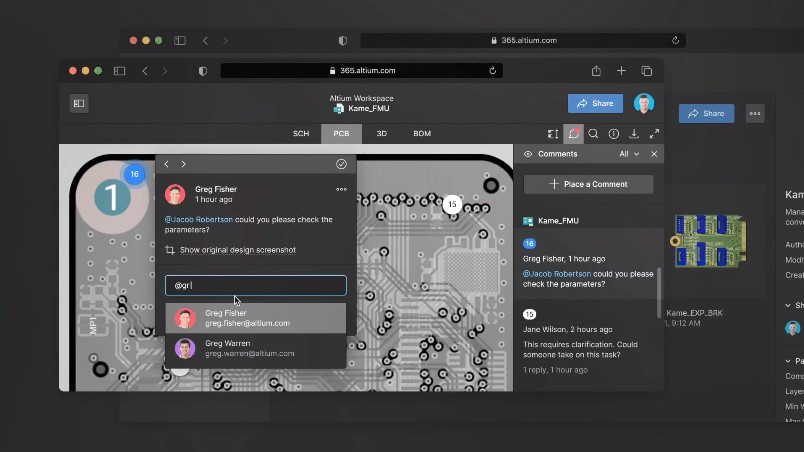Screen dimensions: 804x452
Task: Click Show original design screenshot link
Action: 238,250
